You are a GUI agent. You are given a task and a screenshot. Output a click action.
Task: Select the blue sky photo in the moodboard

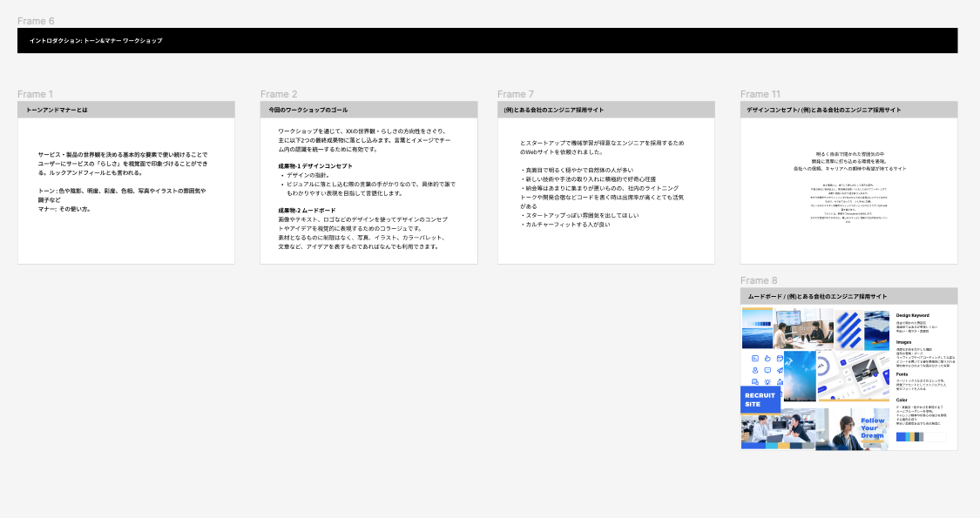[x=800, y=376]
